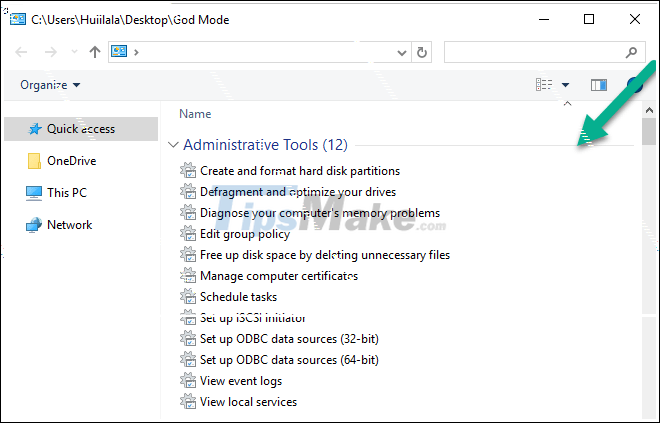
Task: Select Set up ODBC data sources (64-bit)
Action: click(289, 360)
